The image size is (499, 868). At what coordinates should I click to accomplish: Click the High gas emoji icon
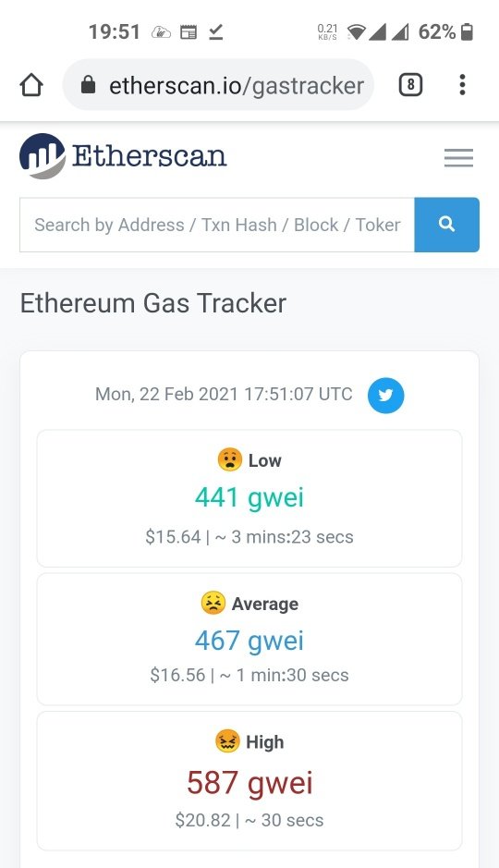(x=227, y=740)
